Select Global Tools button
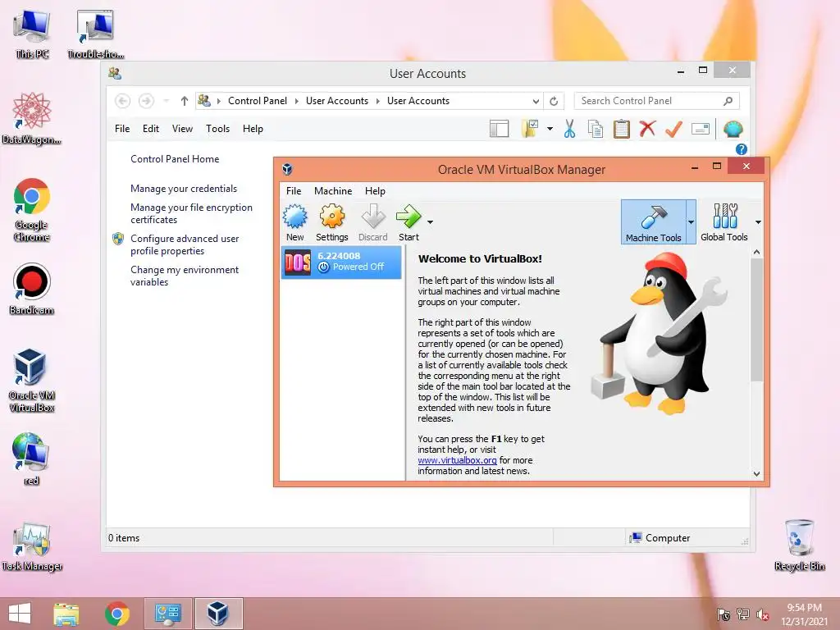Viewport: 840px width, 630px height. pos(724,222)
